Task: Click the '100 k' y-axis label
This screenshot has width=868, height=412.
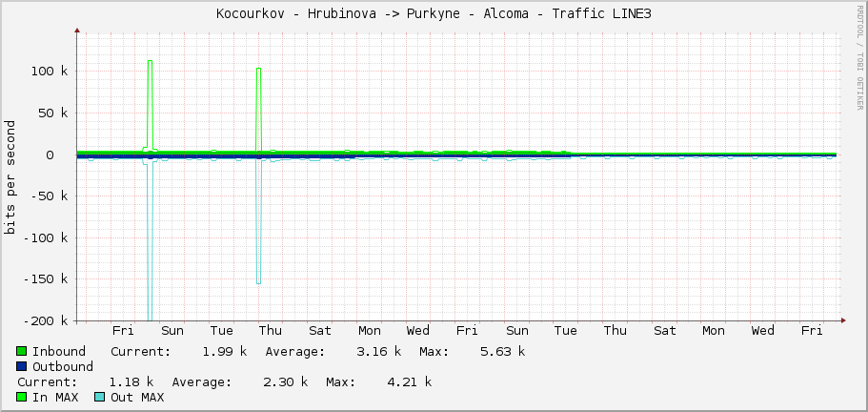Action: click(x=50, y=71)
